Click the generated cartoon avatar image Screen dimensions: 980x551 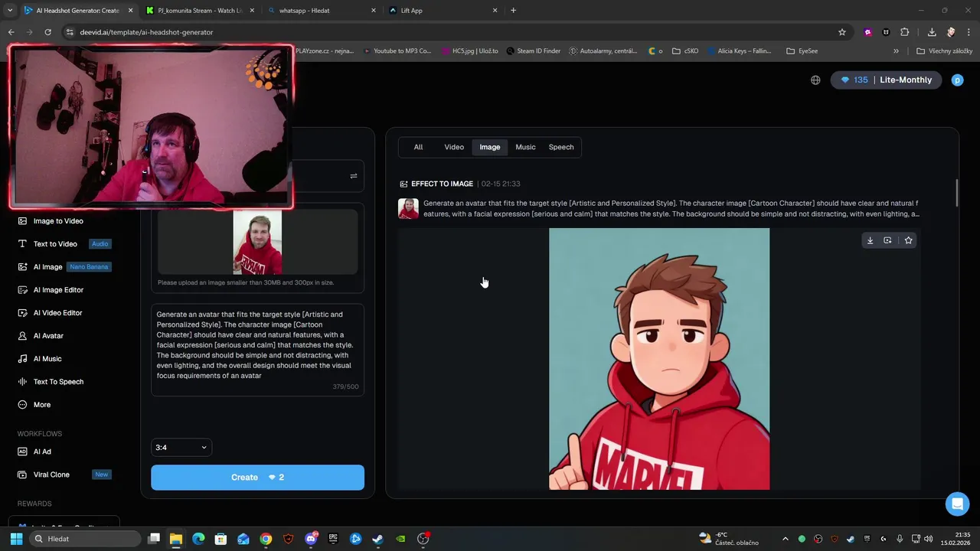tap(659, 359)
